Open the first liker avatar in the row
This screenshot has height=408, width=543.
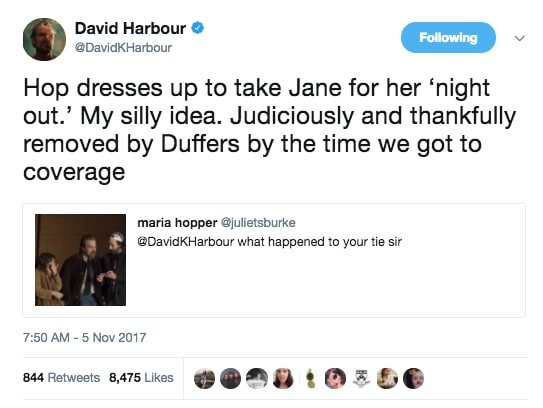(x=204, y=378)
